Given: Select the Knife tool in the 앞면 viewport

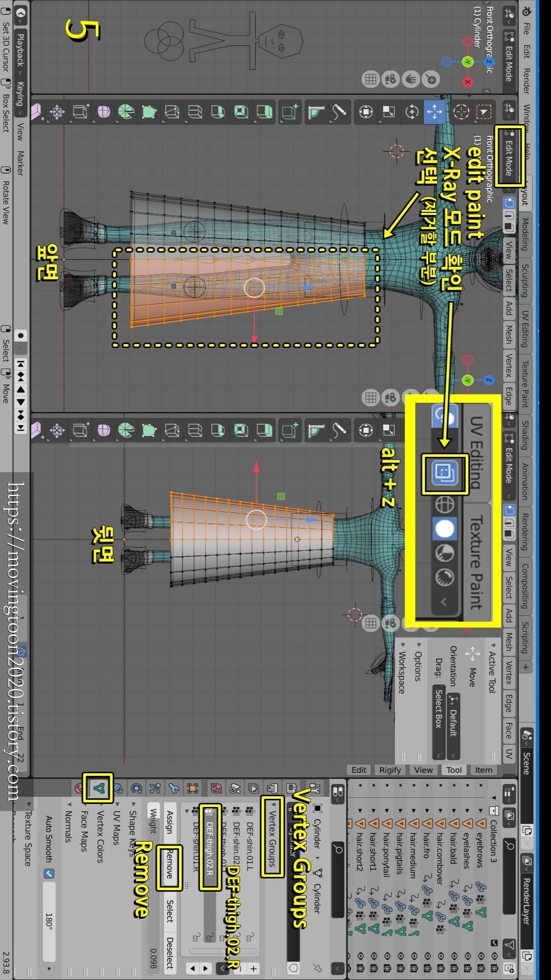Looking at the screenshot, I should coord(172,112).
